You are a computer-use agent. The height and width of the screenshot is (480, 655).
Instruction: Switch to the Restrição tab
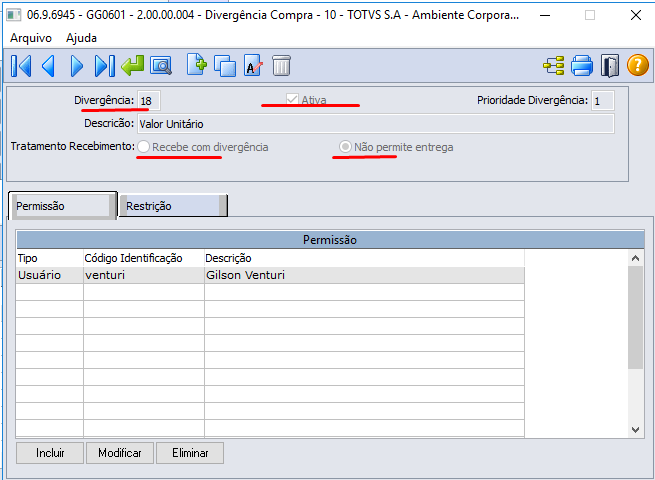[x=173, y=206]
